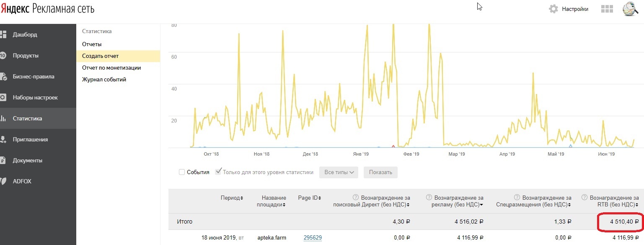This screenshot has width=644, height=245.
Task: Sort by Вознаграждение за рекламу arrow
Action: coord(482,205)
